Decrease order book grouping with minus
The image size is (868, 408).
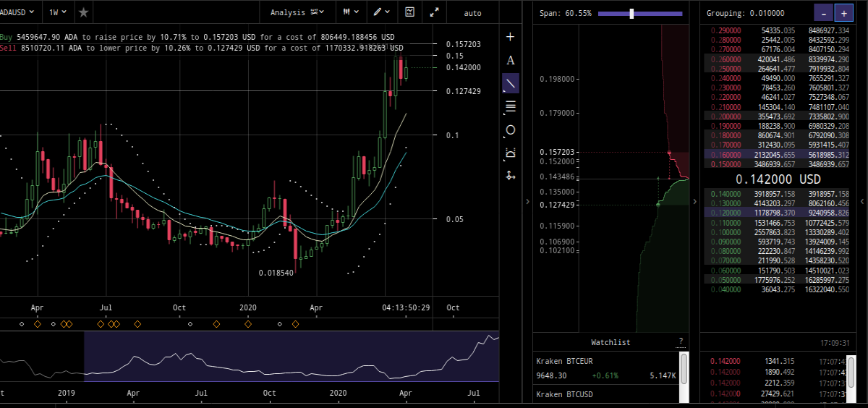(823, 13)
